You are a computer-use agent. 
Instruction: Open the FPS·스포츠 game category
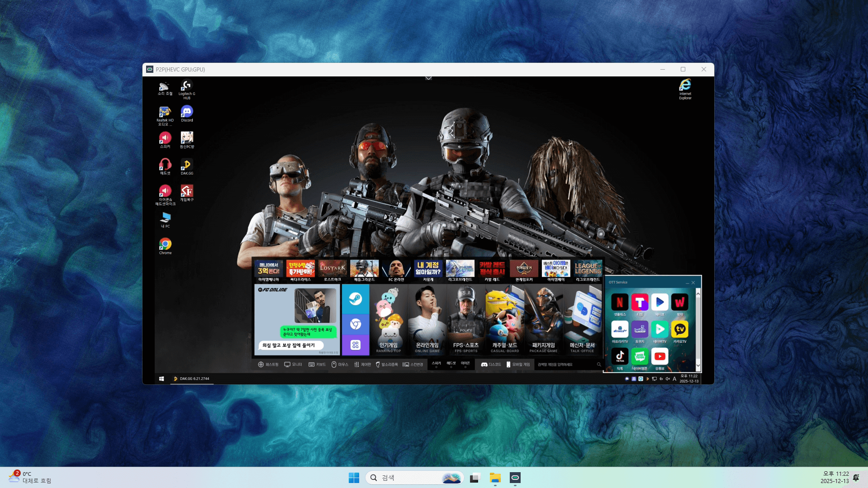(x=466, y=320)
